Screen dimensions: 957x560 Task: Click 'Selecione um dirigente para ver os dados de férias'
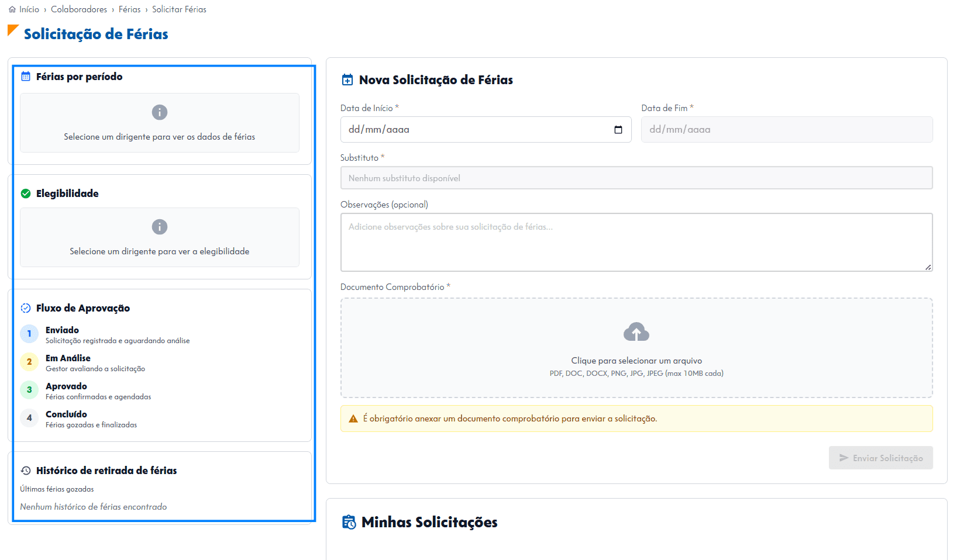pos(160,137)
